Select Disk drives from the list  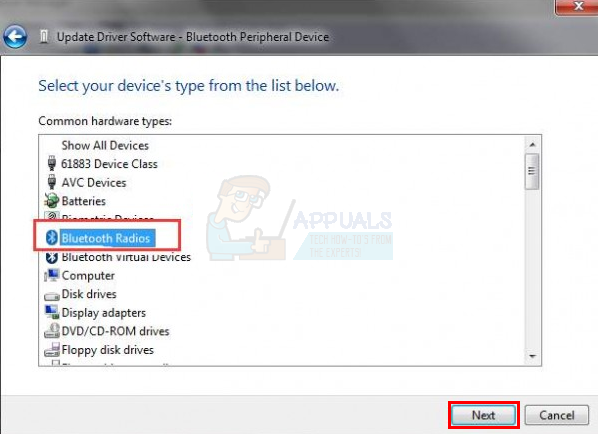click(x=89, y=294)
